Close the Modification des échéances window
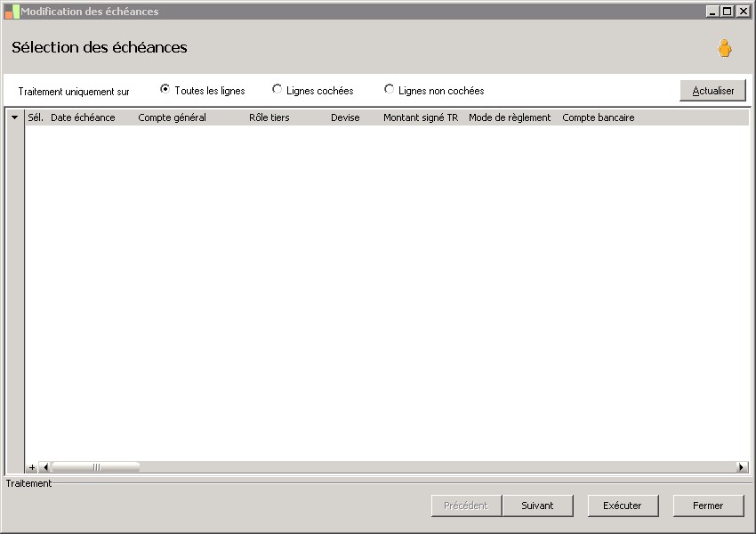 tap(744, 11)
